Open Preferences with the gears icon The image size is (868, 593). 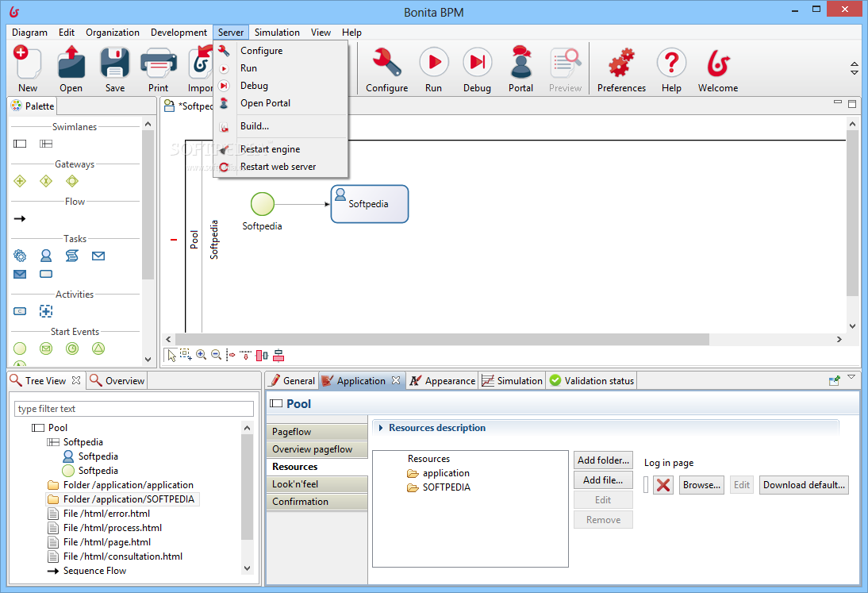[621, 68]
